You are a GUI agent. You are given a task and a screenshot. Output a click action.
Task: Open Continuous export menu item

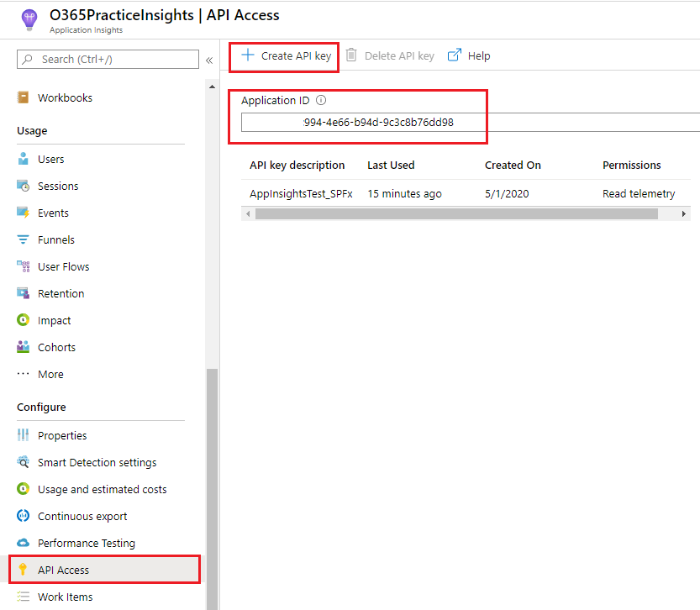(x=82, y=516)
